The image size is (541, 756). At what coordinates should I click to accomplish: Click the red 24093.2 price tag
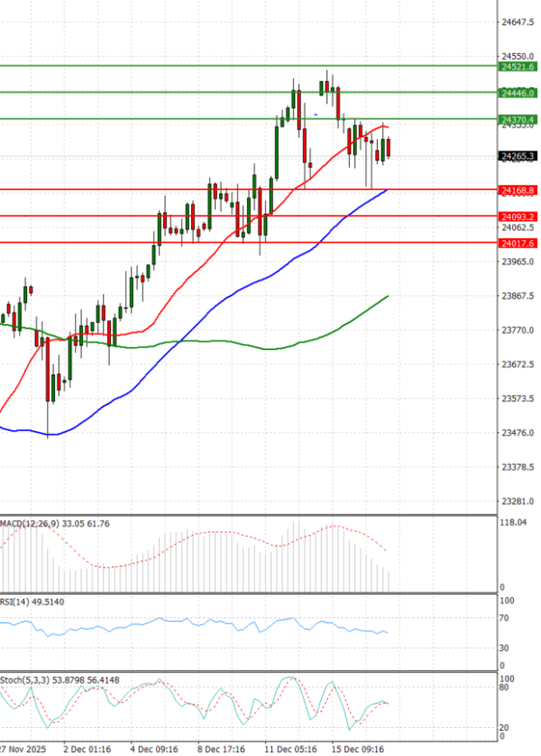(x=518, y=217)
